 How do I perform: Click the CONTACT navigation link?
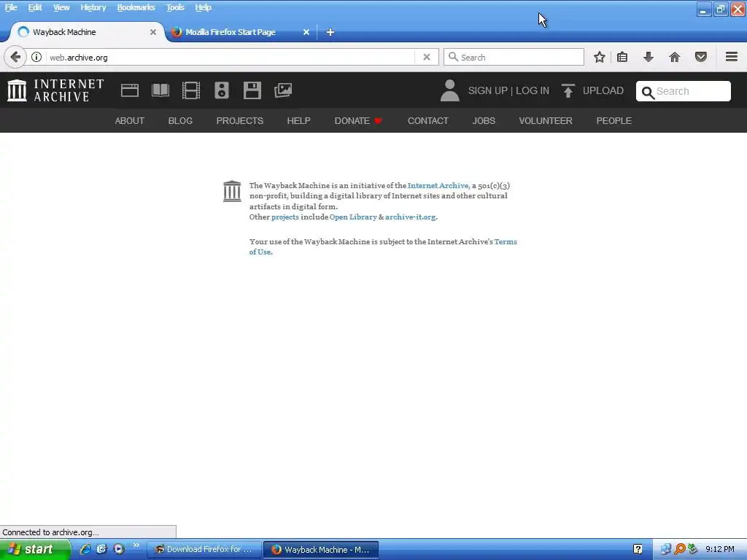click(427, 121)
